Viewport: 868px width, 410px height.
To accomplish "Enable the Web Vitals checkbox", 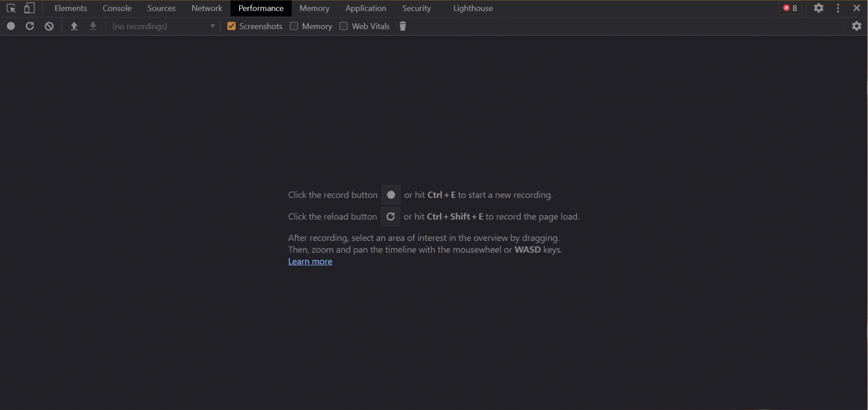I will pos(344,26).
